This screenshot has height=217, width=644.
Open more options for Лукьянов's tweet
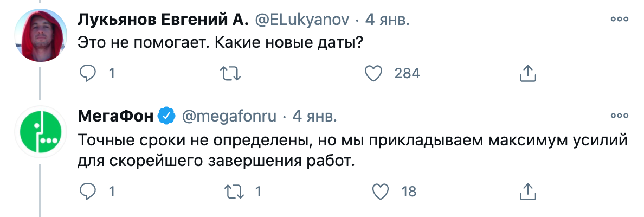[x=619, y=19]
